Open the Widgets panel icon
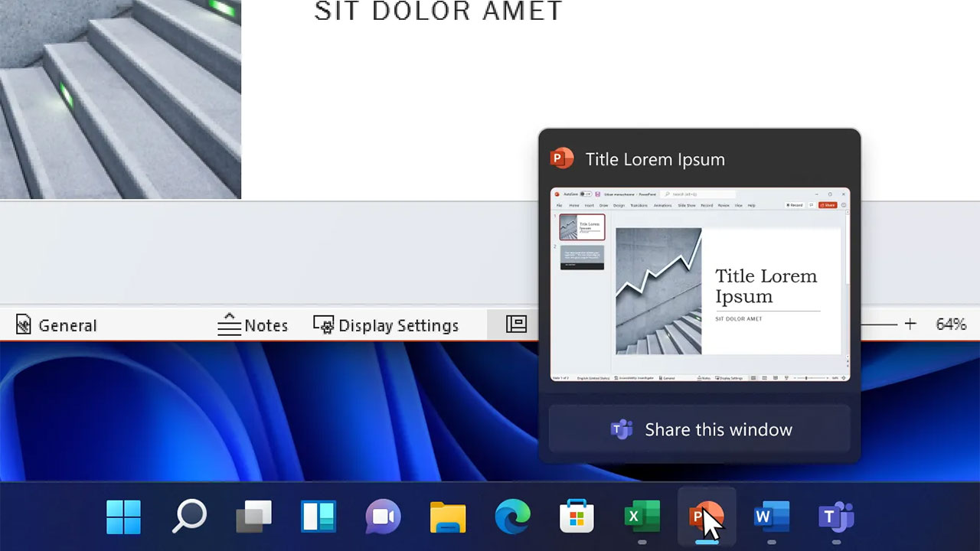 pos(318,517)
